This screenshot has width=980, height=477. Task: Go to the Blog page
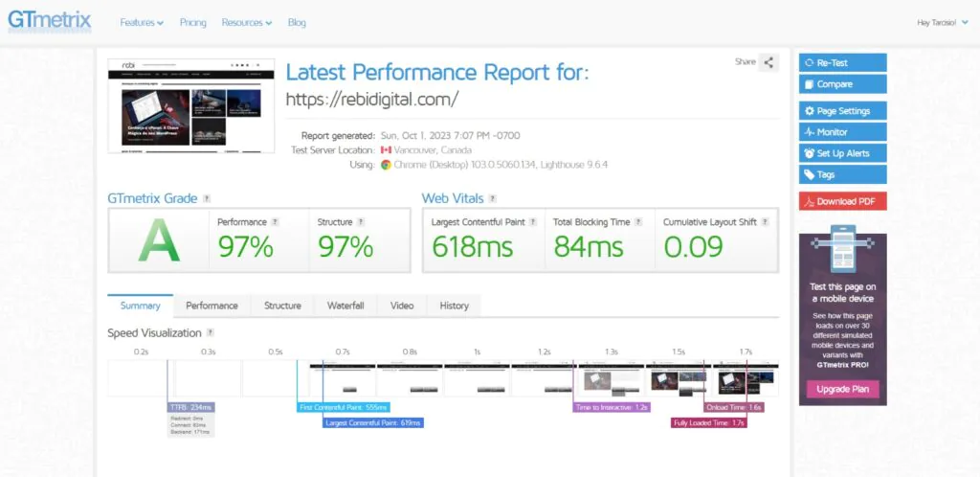point(297,22)
